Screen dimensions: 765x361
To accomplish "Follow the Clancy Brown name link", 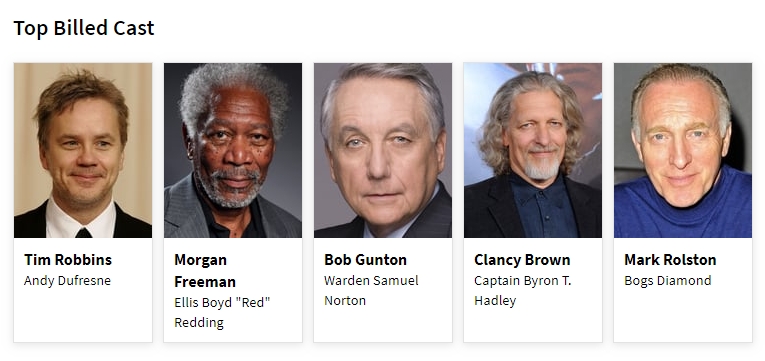I will pos(522,260).
